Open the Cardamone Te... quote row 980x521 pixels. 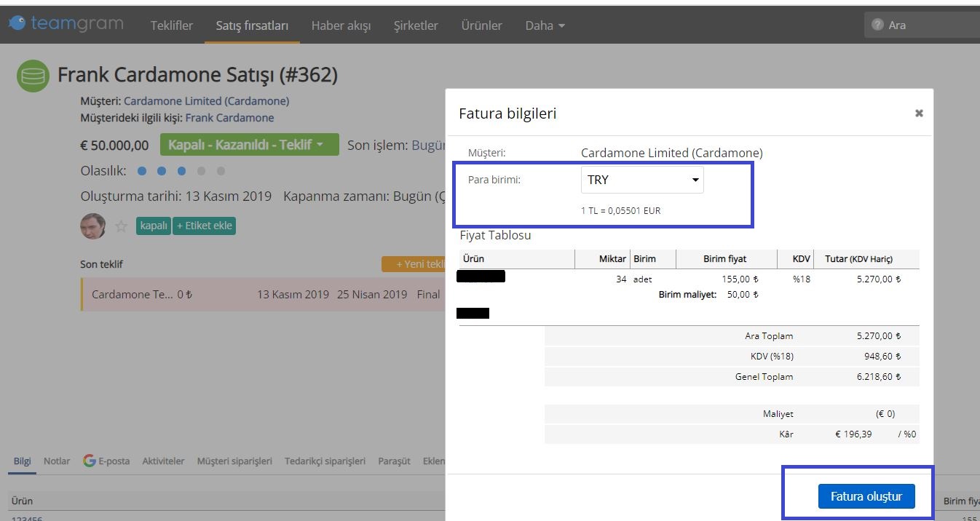(x=263, y=295)
